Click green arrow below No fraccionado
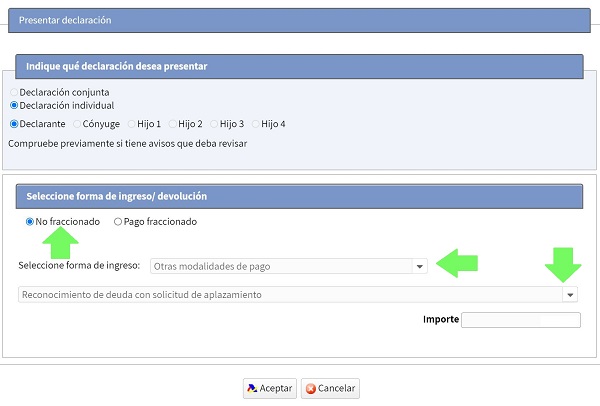This screenshot has width=600, height=406. (62, 242)
